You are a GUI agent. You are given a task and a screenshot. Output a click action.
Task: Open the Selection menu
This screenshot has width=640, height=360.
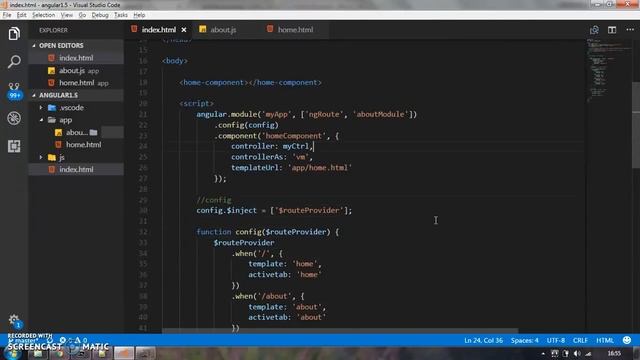coord(44,15)
